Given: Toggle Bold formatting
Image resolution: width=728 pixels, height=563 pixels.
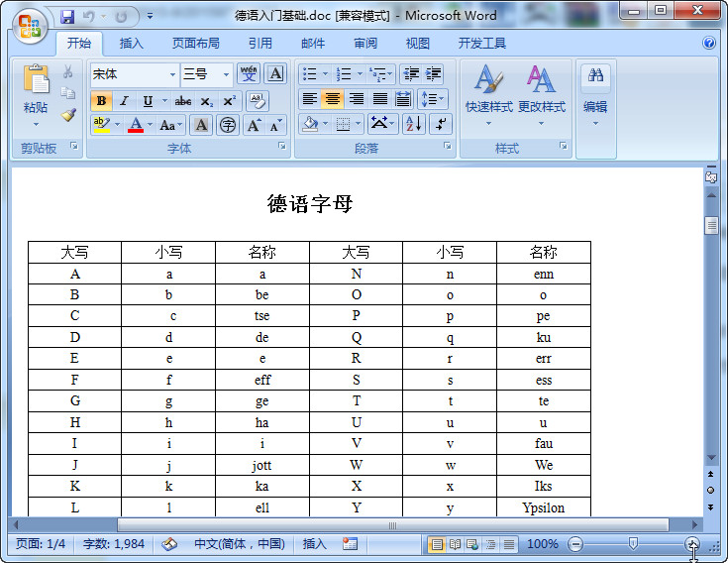Looking at the screenshot, I should (x=101, y=101).
